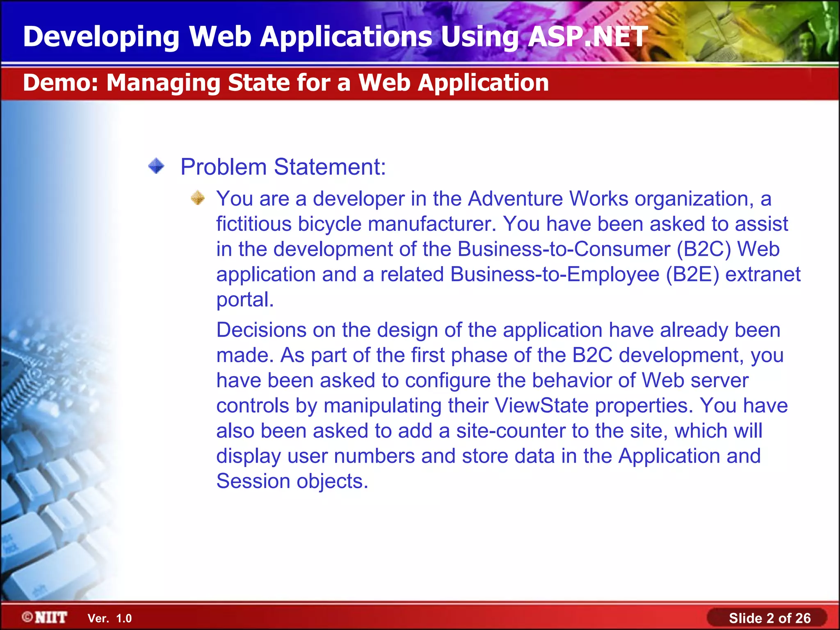Click the text Business-to-Employee (B2E)
This screenshot has height=630, width=840.
[x=585, y=274]
